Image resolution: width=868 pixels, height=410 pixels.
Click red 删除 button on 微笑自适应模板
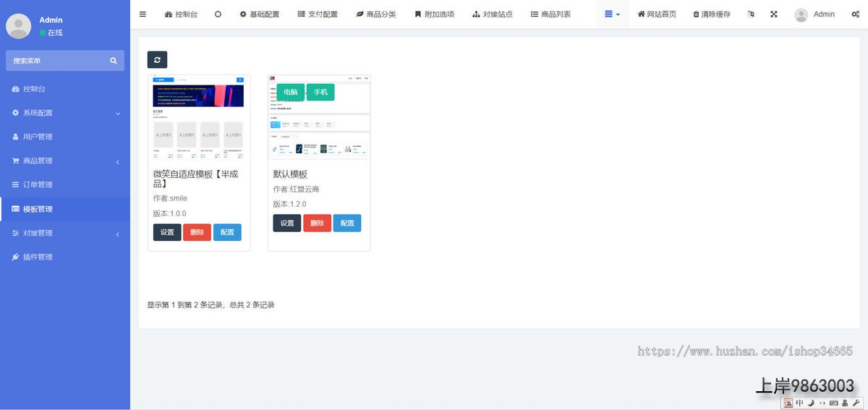[x=197, y=232]
